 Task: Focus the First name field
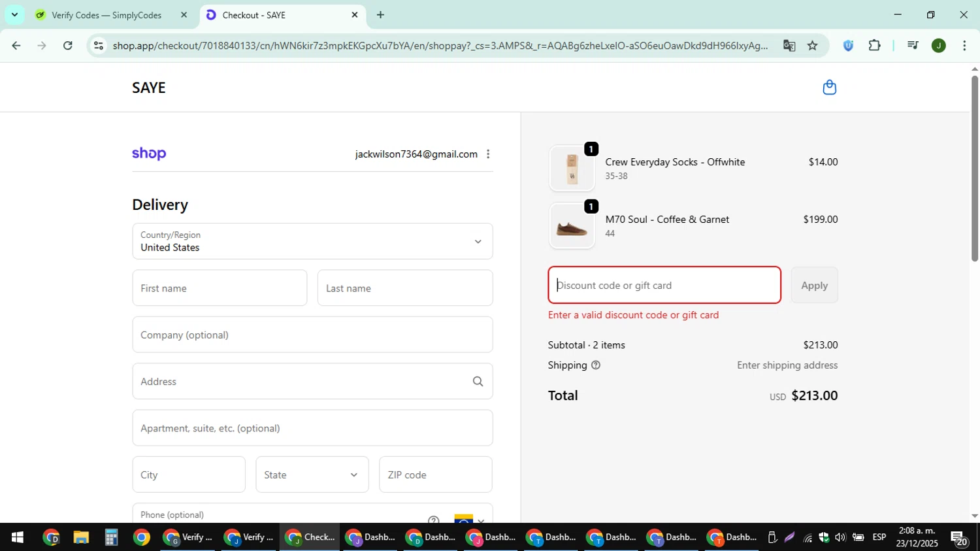pyautogui.click(x=220, y=288)
